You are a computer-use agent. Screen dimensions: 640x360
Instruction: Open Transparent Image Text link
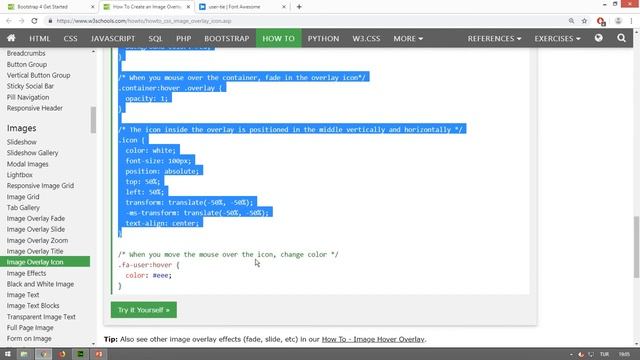41,317
